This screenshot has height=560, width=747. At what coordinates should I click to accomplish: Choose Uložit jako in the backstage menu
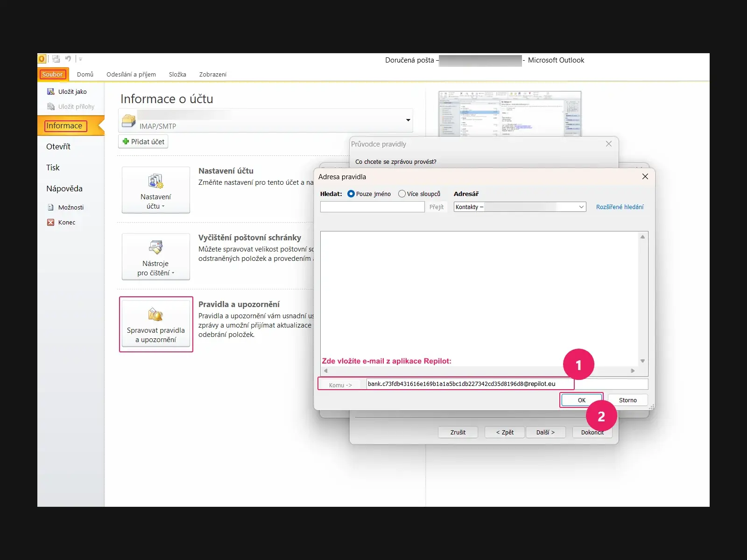pyautogui.click(x=67, y=91)
